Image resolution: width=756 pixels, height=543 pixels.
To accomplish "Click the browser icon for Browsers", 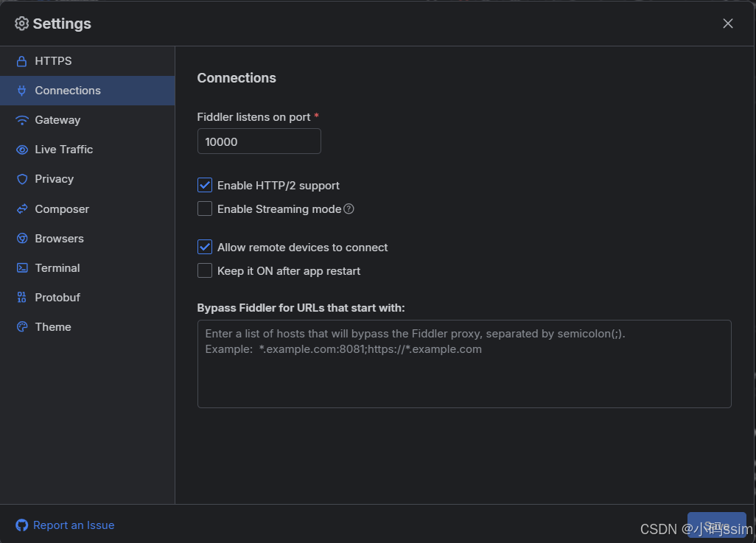I will coord(21,238).
